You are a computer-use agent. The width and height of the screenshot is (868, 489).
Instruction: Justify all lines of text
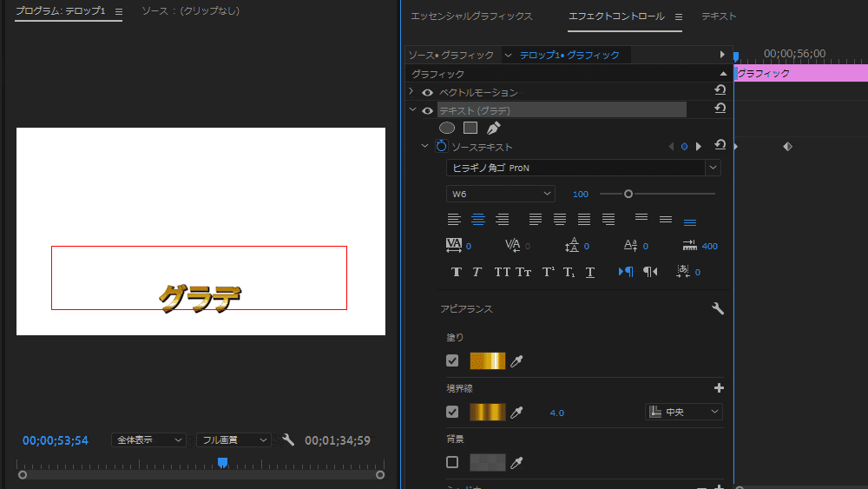pyautogui.click(x=584, y=220)
